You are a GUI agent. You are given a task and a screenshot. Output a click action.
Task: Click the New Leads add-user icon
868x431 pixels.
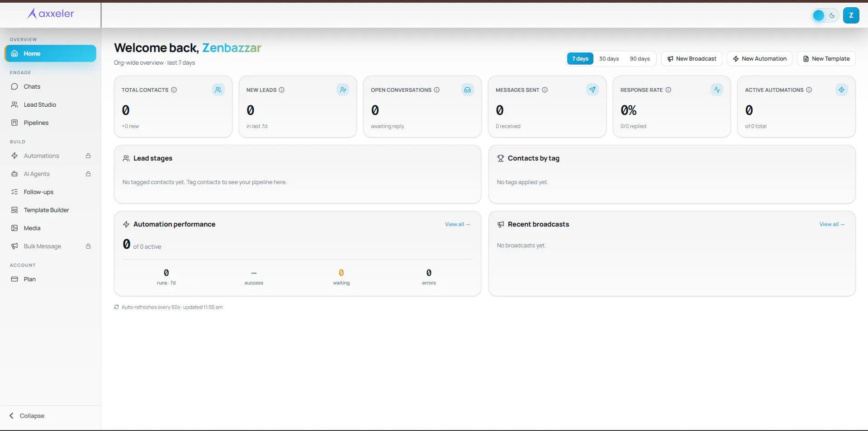[x=343, y=90]
